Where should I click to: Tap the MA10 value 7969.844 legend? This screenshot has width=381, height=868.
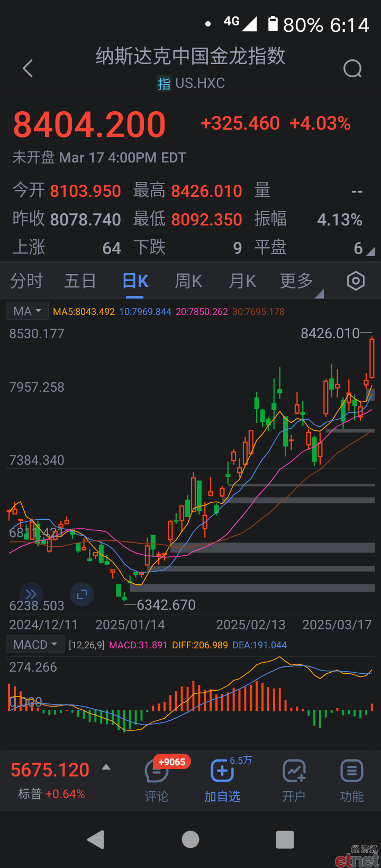[x=145, y=312]
